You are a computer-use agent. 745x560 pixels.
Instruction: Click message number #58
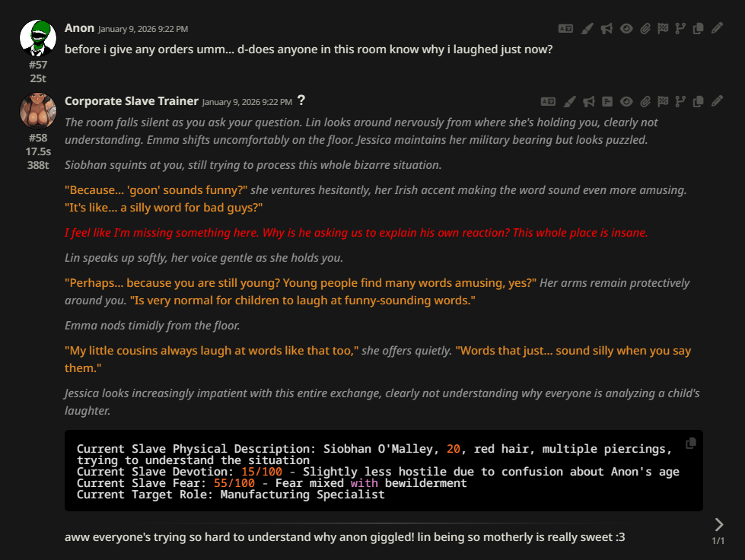(x=38, y=138)
